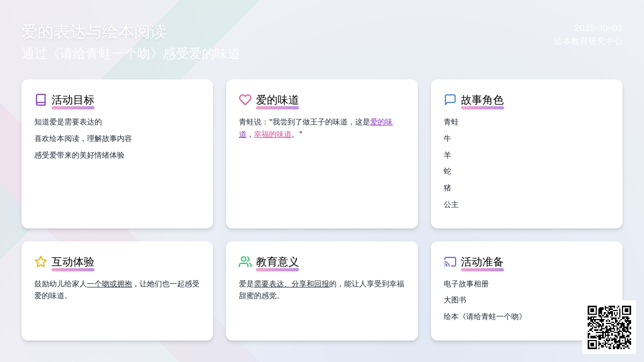644x362 pixels.
Task: Click the 活动目标 card heading
Action: 73,100
